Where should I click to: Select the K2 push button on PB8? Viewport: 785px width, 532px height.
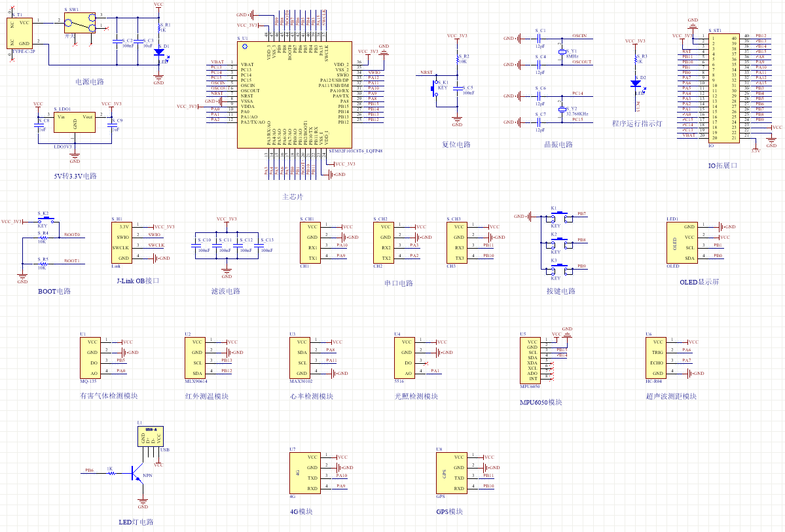pyautogui.click(x=560, y=243)
